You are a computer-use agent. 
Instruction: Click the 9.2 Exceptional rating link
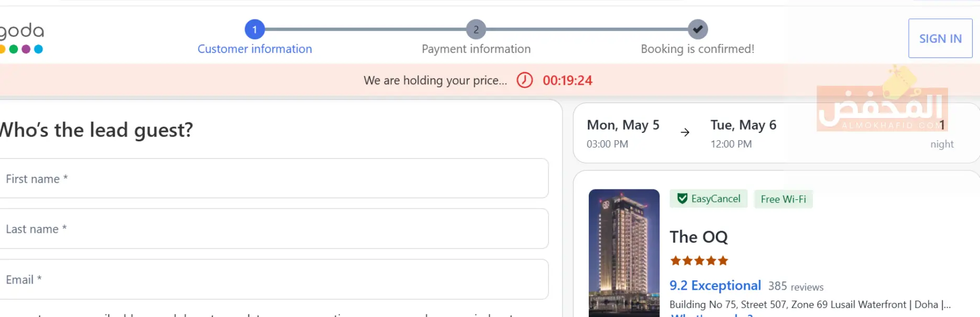pos(715,286)
